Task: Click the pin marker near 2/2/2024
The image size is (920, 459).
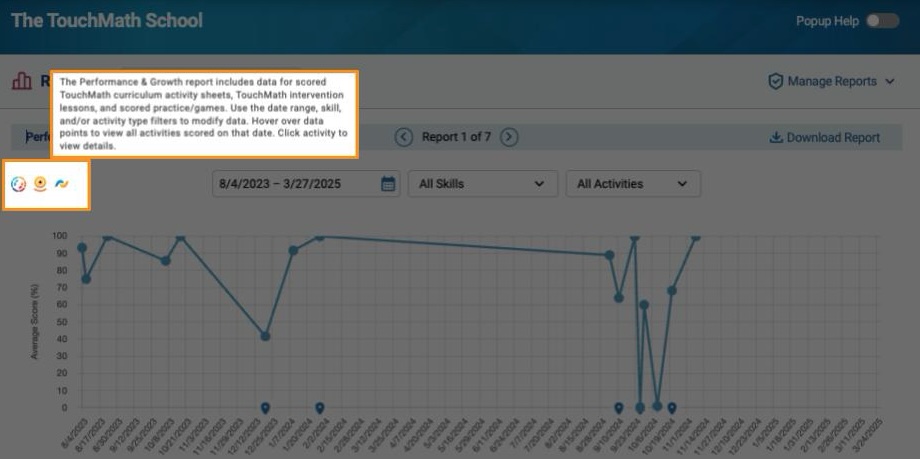Action: tap(319, 408)
